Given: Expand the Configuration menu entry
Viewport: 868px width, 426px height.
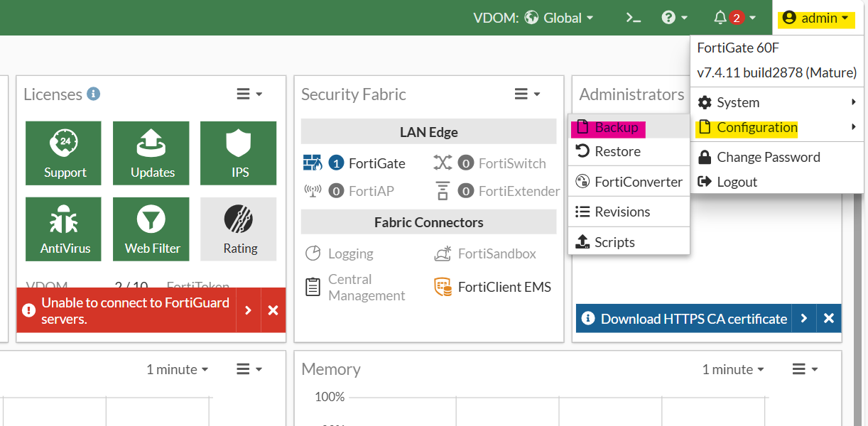Looking at the screenshot, I should tap(777, 128).
